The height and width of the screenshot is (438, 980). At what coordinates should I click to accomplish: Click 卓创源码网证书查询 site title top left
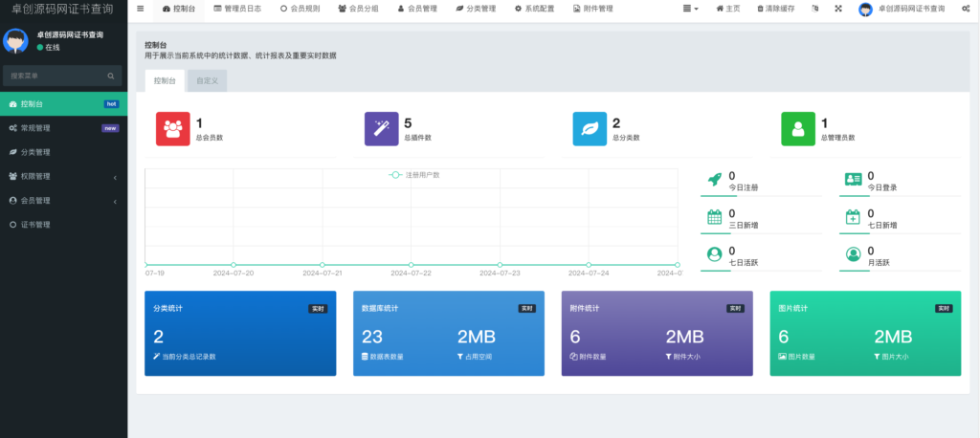pyautogui.click(x=63, y=9)
